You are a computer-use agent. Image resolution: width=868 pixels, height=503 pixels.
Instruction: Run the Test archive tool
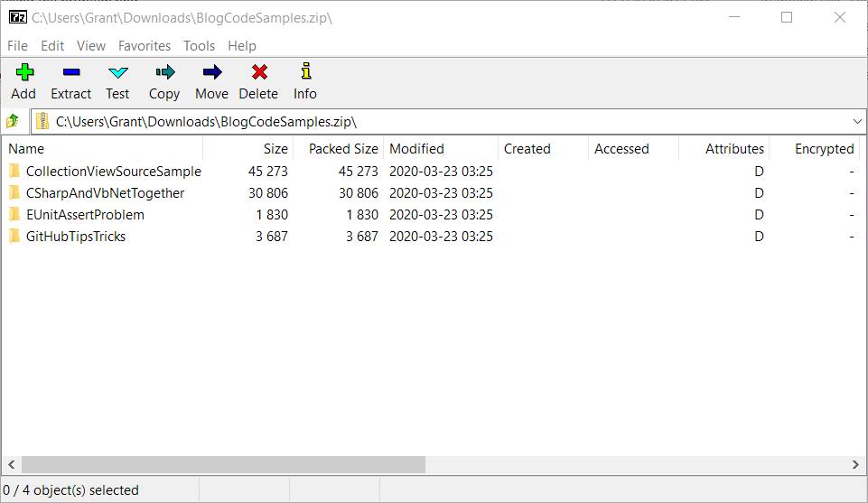pyautogui.click(x=117, y=73)
